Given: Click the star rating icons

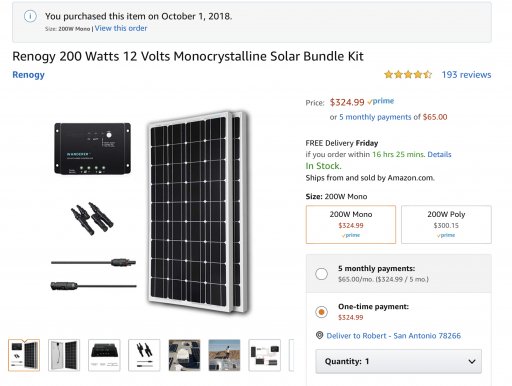Looking at the screenshot, I should [408, 74].
